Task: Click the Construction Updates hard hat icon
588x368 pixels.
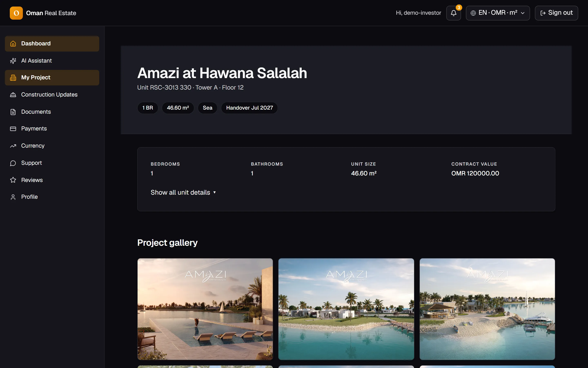Action: pyautogui.click(x=13, y=95)
